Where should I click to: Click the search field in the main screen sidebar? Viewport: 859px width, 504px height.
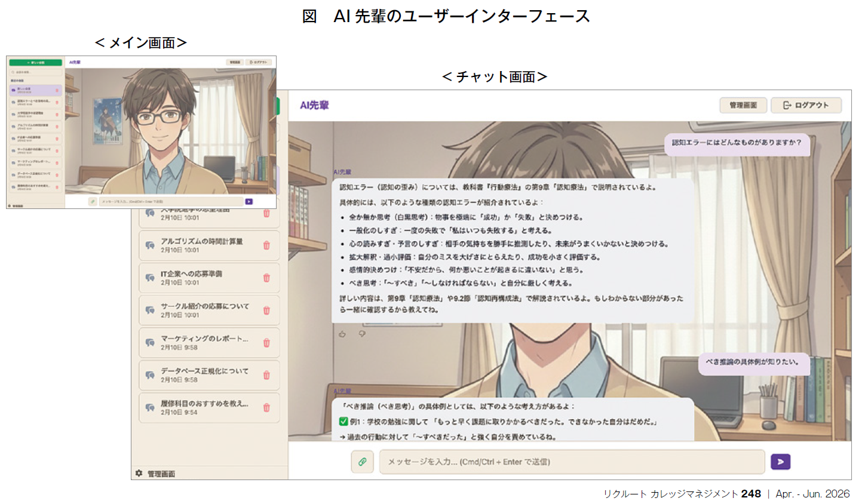35,73
